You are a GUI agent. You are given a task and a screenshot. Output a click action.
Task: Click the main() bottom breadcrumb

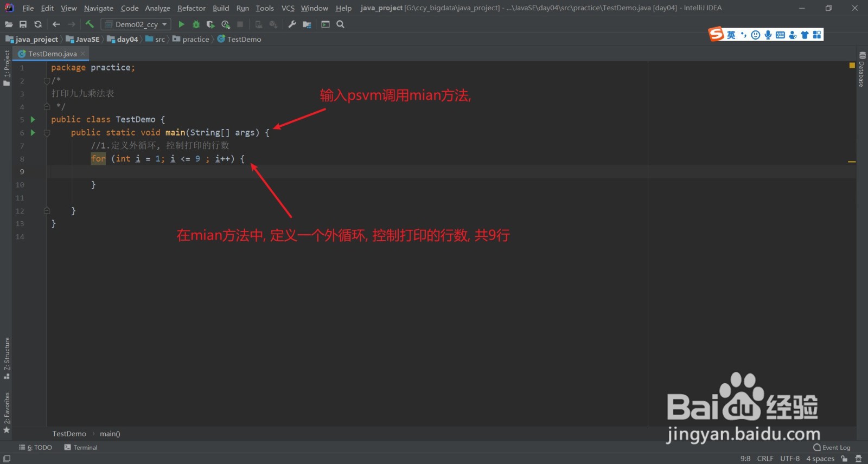point(110,434)
